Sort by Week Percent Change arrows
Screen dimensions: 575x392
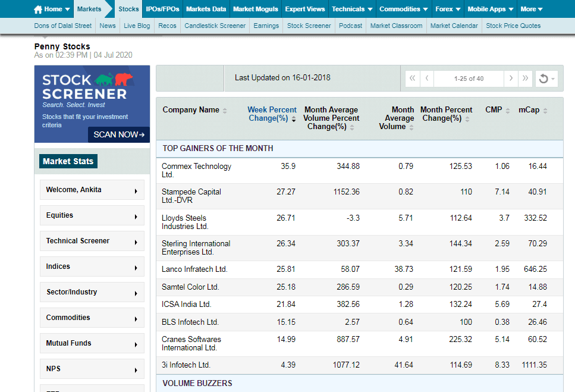(294, 119)
